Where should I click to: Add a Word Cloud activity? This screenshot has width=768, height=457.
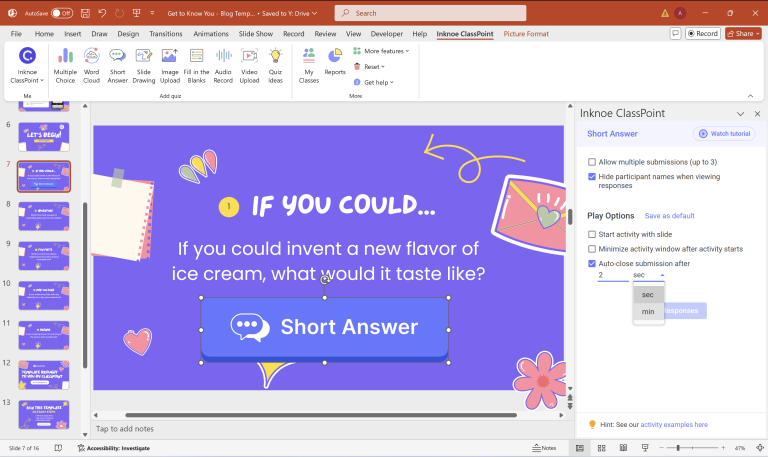[x=92, y=66]
